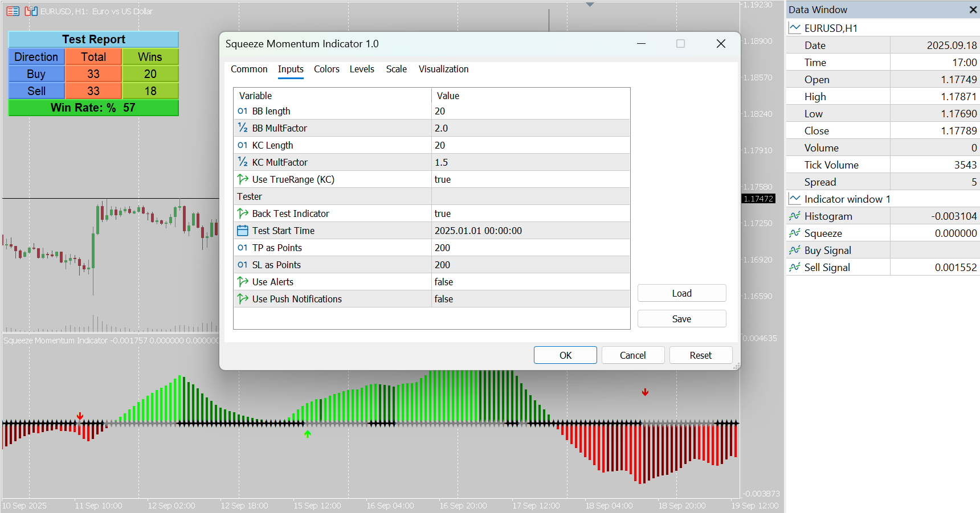Viewport: 980px width, 513px height.
Task: Edit Test Start Time value 2025.01.01 00:00:00
Action: pos(530,231)
